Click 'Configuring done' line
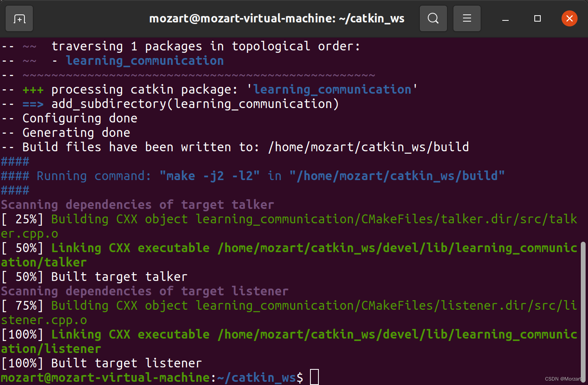Image resolution: width=588 pixels, height=385 pixels. [69, 118]
